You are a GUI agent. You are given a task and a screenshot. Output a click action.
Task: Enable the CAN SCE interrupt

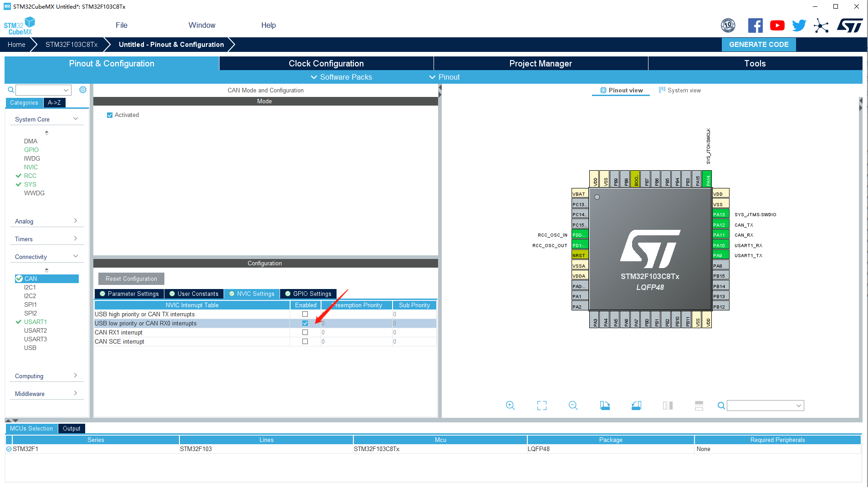(305, 341)
